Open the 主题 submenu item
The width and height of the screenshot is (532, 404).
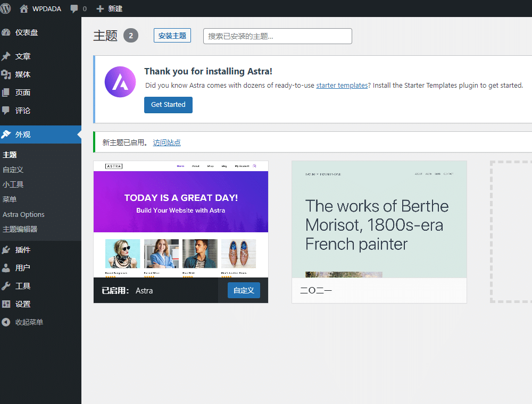point(10,155)
